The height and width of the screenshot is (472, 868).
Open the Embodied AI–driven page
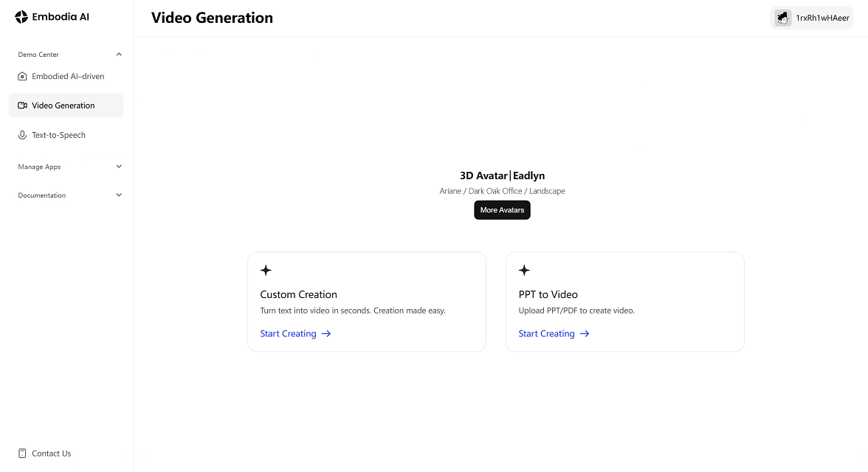click(x=66, y=76)
